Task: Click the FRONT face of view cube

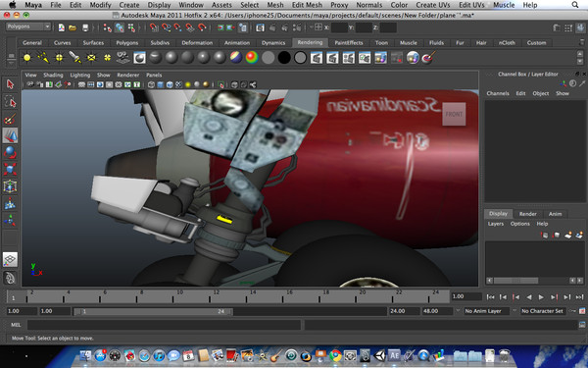Action: [x=454, y=114]
